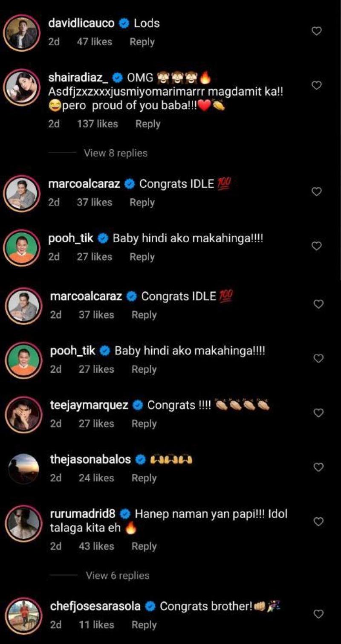This screenshot has height=644, width=341.
Task: Tap the heart on shairadiaz_'s comment
Action: pyautogui.click(x=317, y=86)
